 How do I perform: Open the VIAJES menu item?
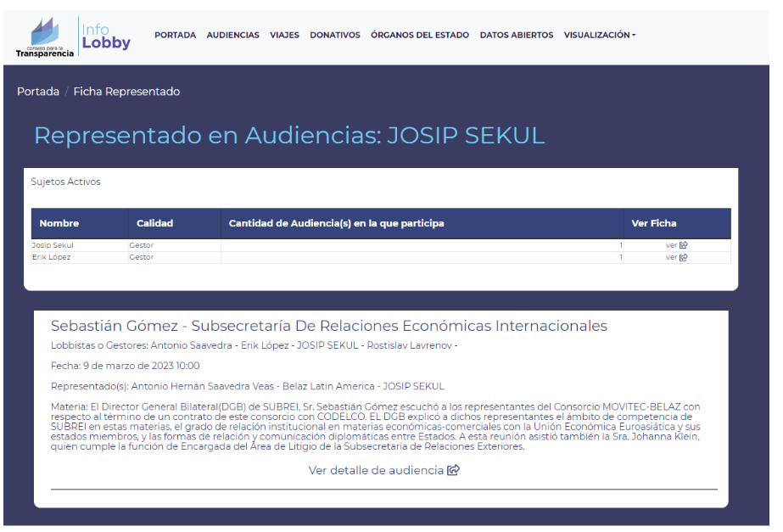pyautogui.click(x=285, y=35)
